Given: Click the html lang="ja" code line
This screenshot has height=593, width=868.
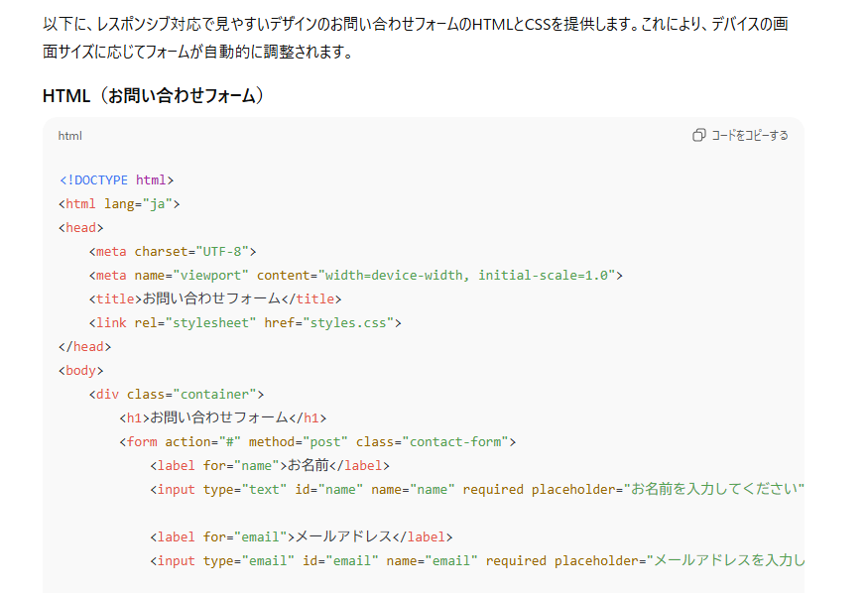Looking at the screenshot, I should coord(119,204).
